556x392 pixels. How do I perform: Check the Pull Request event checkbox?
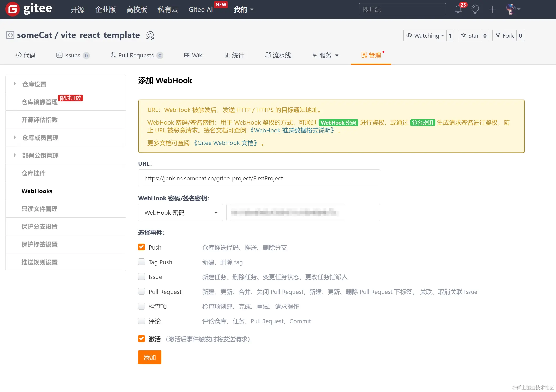tap(141, 292)
